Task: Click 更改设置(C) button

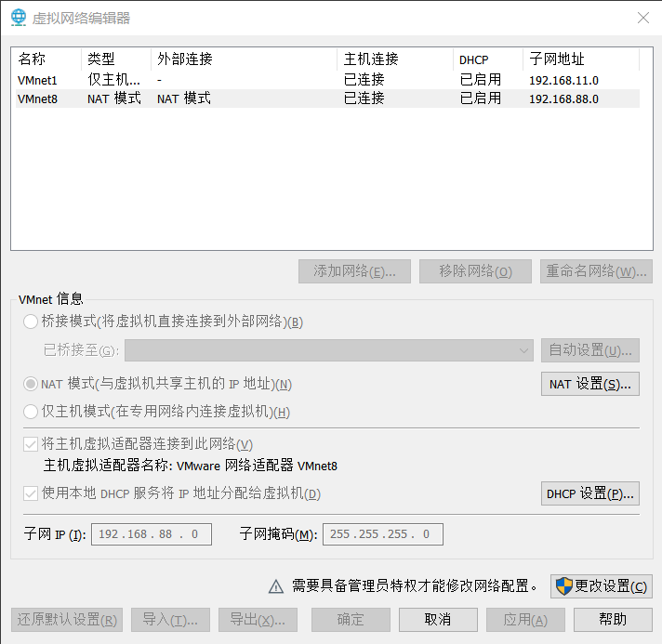Action: click(x=602, y=586)
